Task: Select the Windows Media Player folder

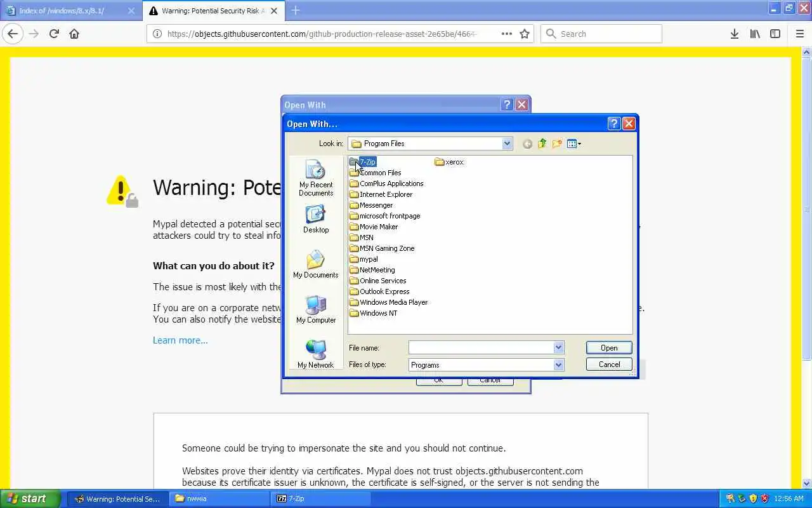Action: (x=389, y=302)
